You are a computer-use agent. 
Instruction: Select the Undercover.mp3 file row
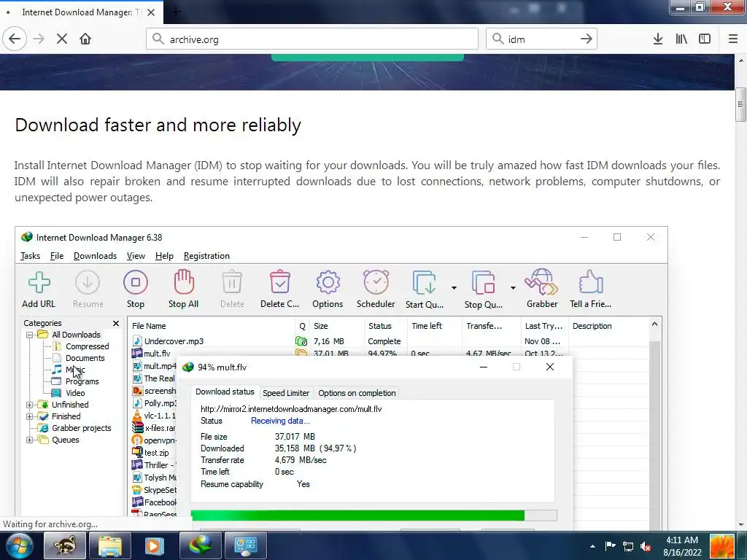click(x=389, y=341)
